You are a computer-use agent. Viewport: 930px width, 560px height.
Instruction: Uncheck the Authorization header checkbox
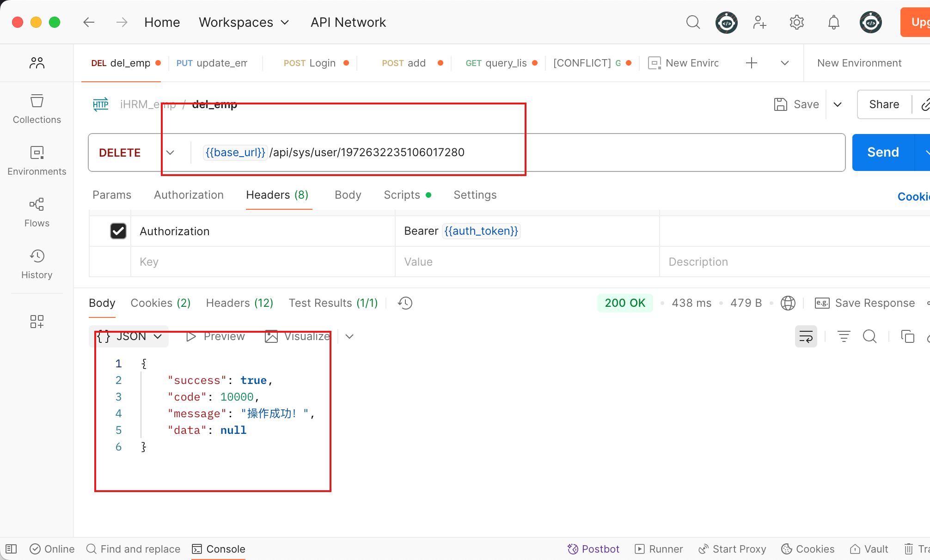[118, 231]
